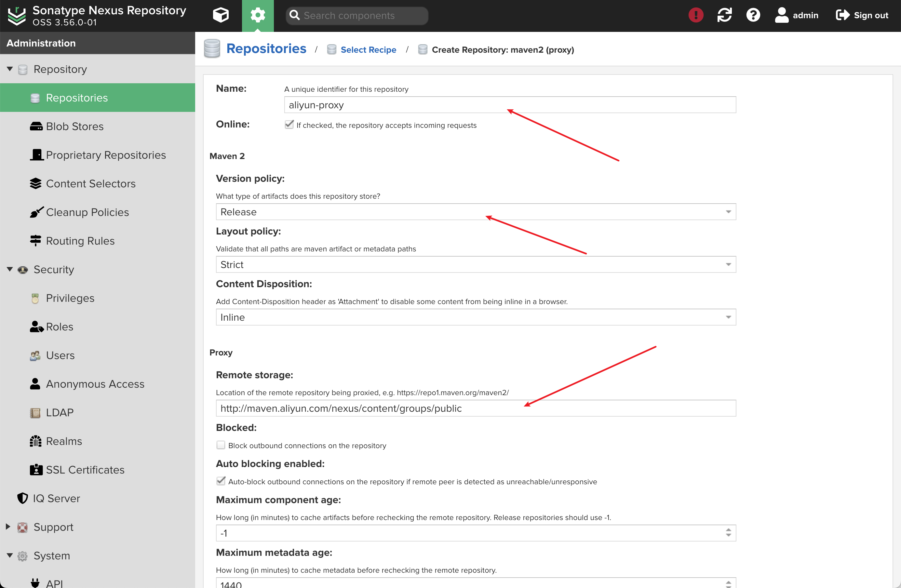Click the Remote storage URL field

click(476, 408)
